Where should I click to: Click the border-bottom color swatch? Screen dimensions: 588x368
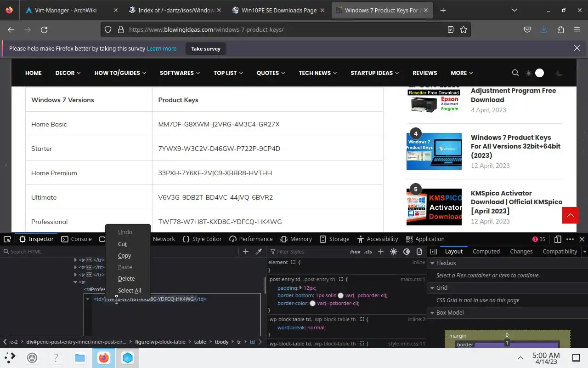pyautogui.click(x=341, y=295)
